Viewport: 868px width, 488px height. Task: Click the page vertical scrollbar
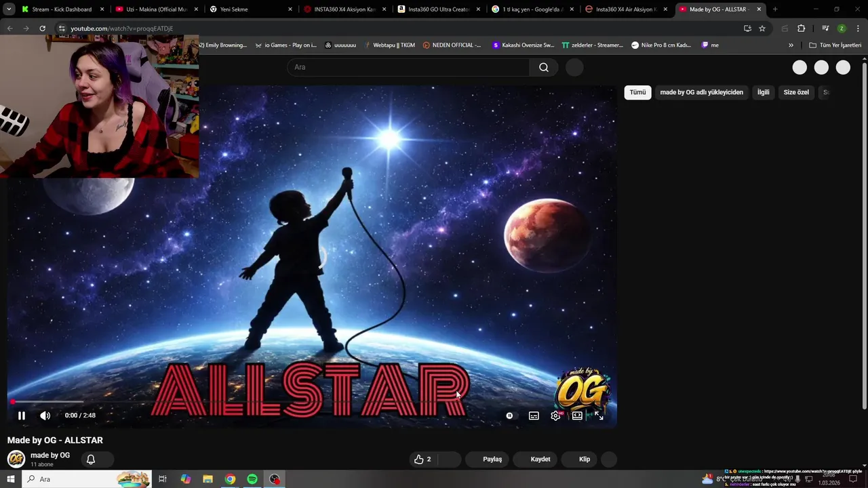(864, 237)
